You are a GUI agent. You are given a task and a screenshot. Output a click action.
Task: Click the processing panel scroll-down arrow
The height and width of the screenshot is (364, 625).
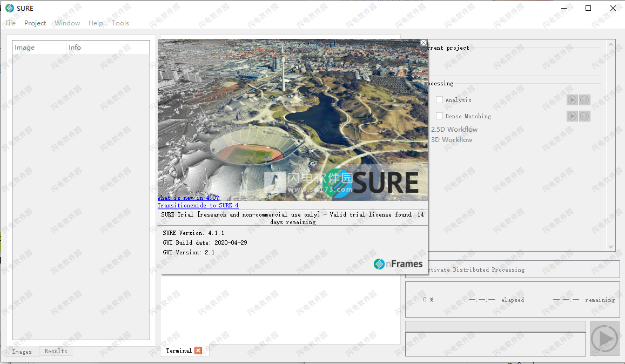(x=610, y=247)
